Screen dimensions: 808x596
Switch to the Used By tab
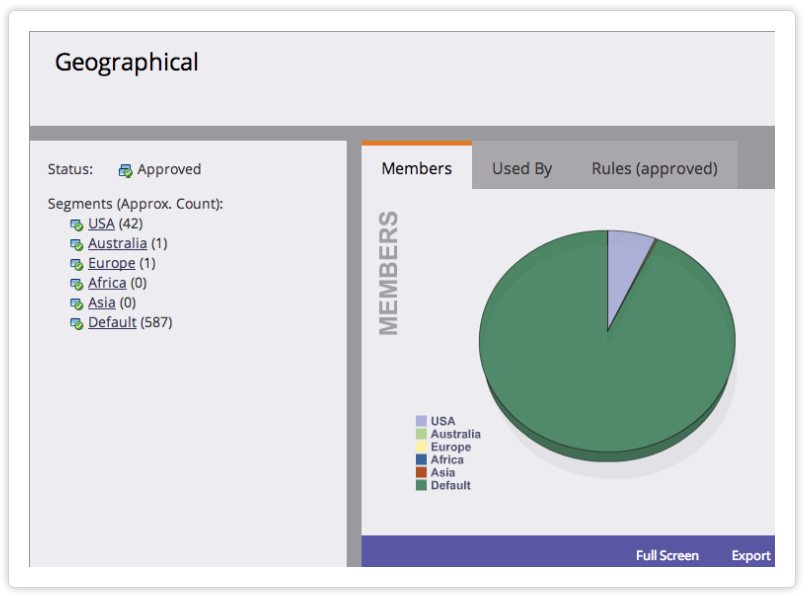[x=521, y=168]
